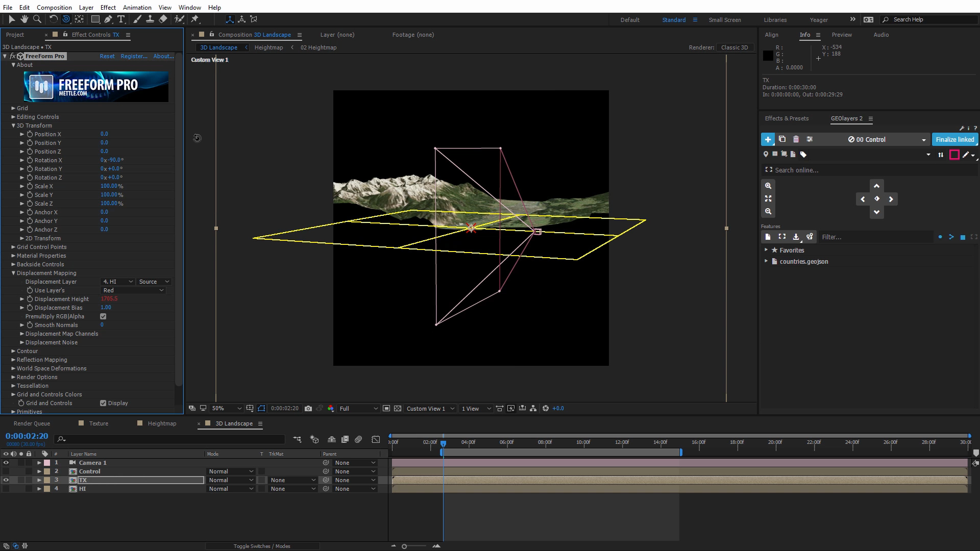Viewport: 980px width, 551px height.
Task: Click the GEOlayers trash delete icon
Action: 796,139
